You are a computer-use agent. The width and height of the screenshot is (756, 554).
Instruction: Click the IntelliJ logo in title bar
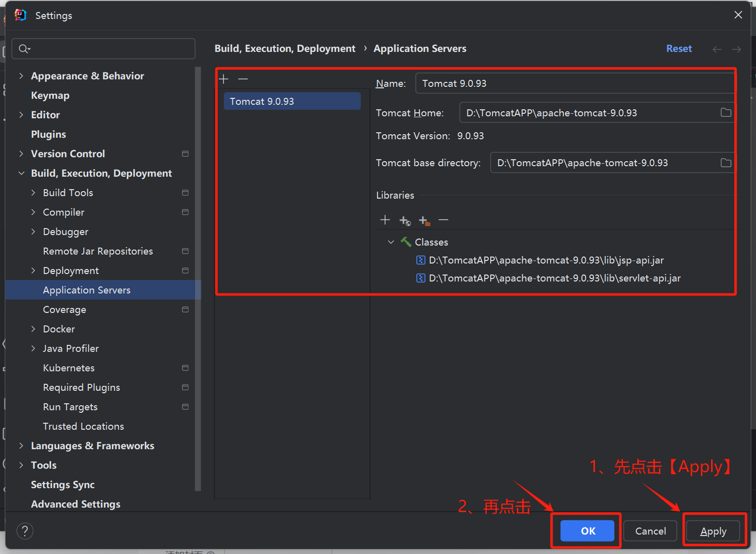pos(20,15)
